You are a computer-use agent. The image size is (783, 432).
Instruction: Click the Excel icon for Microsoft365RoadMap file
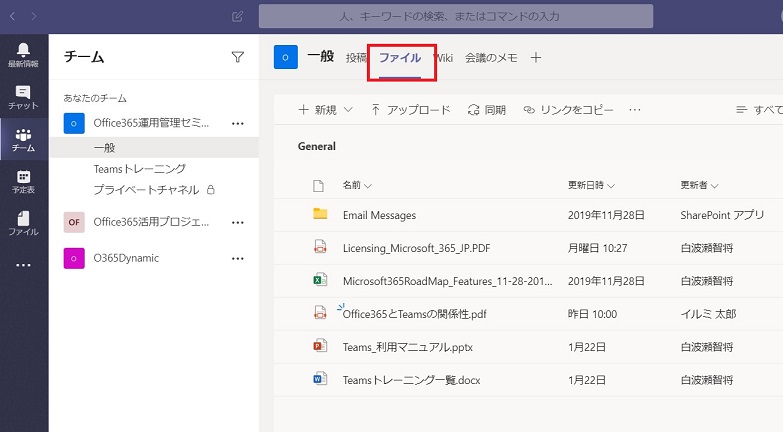pos(320,280)
